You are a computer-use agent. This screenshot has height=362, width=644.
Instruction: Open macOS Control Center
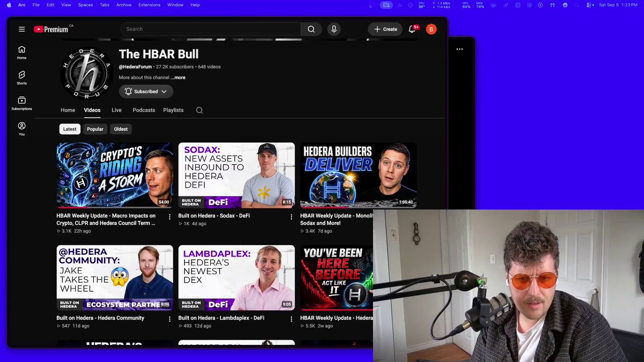coord(589,5)
